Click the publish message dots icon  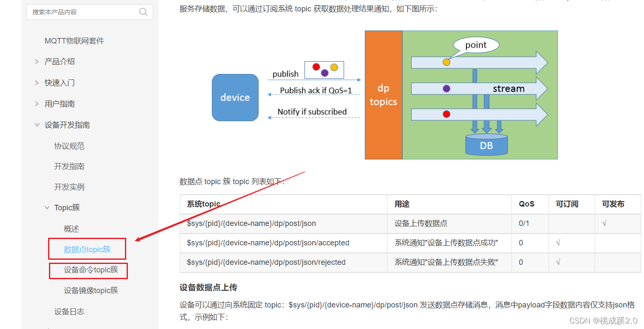324,69
